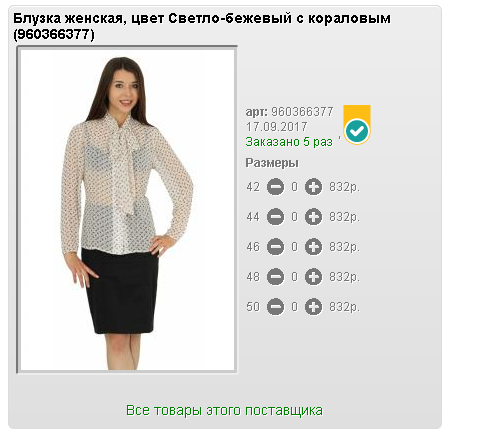The height and width of the screenshot is (432, 486).
Task: Increase quantity for size 42
Action: point(313,187)
